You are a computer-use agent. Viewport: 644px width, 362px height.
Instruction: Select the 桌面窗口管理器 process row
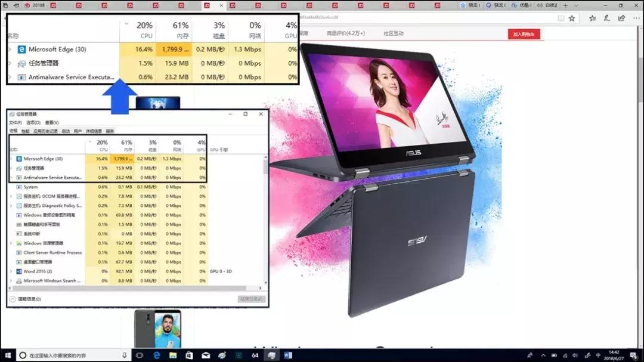click(109, 262)
